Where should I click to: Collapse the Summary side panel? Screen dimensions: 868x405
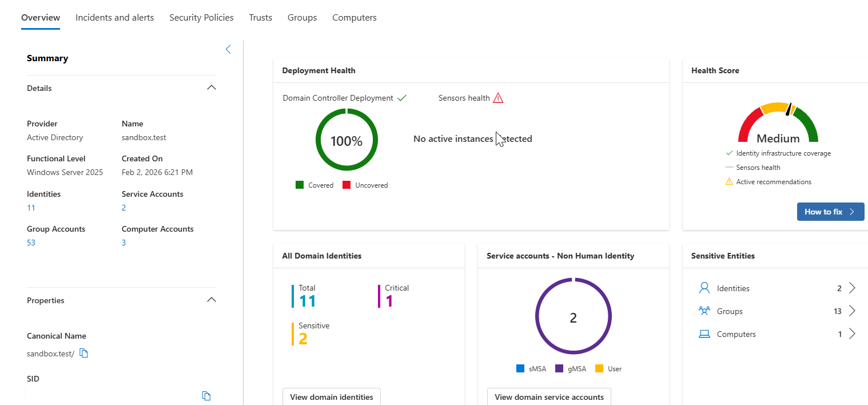tap(228, 49)
